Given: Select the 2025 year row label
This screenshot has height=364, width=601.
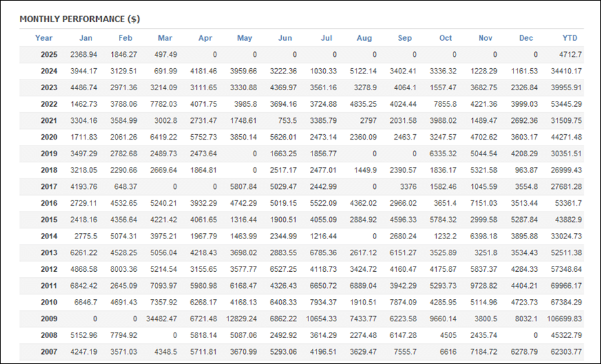Looking at the screenshot, I should click(49, 54).
